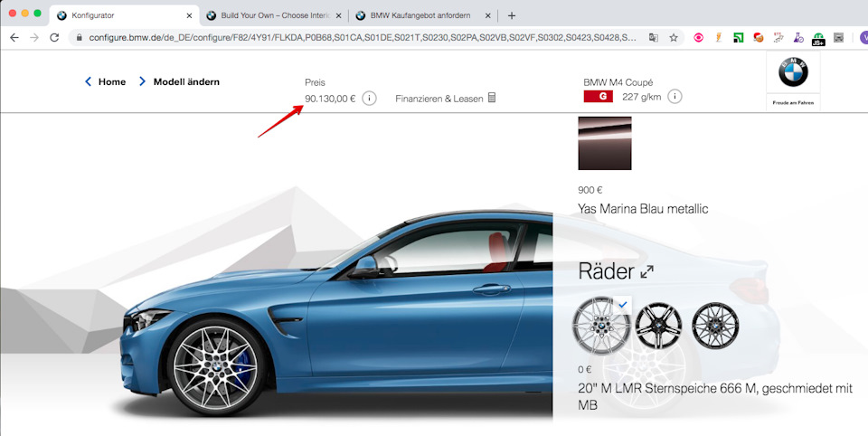The height and width of the screenshot is (436, 868).
Task: Click the red G efficiency class badge
Action: 598,97
